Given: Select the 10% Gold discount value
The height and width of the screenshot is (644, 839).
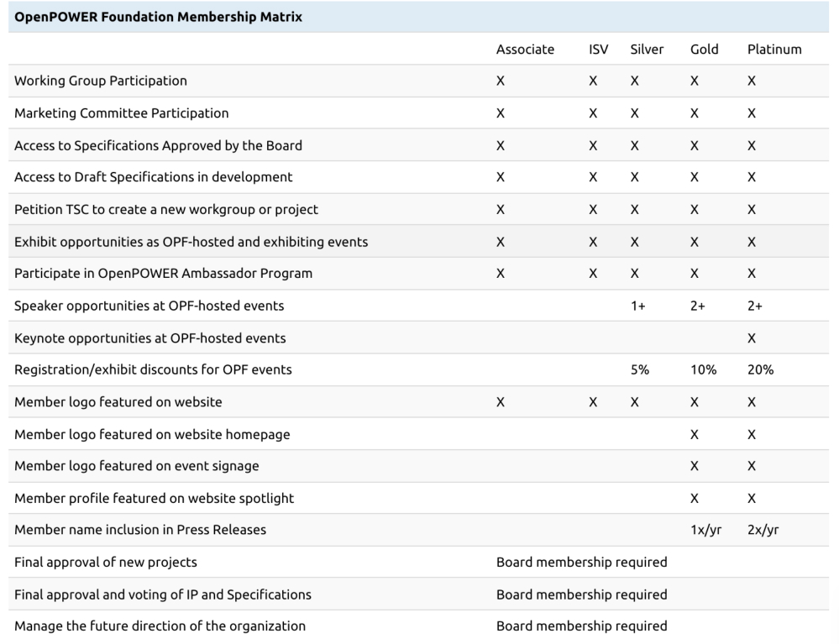Looking at the screenshot, I should 703,369.
